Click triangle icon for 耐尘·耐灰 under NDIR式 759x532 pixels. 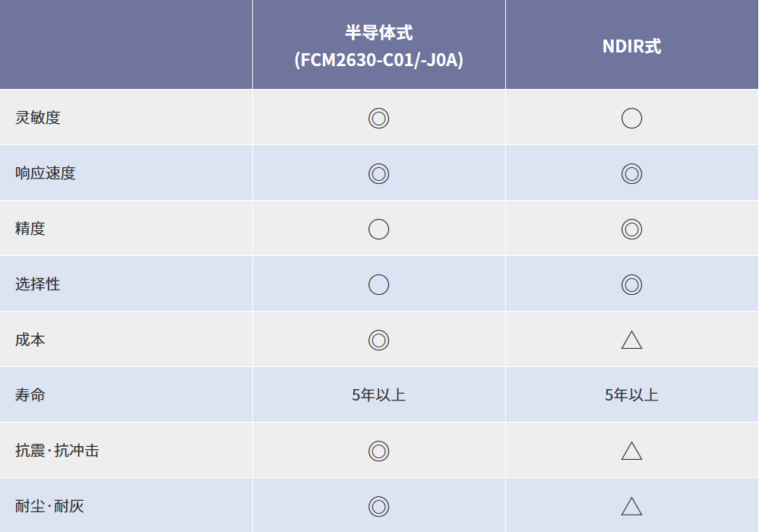pyautogui.click(x=631, y=507)
